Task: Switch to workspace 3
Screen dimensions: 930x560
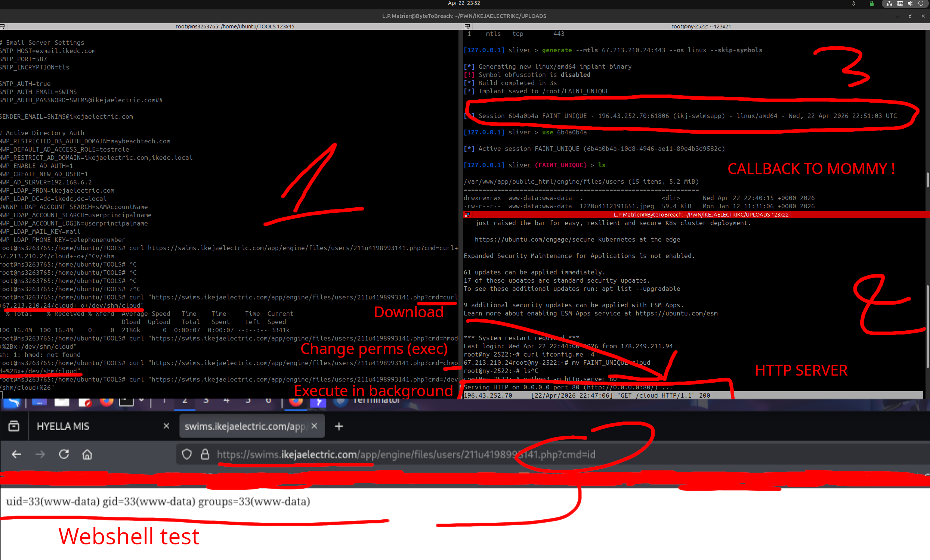Action: pos(206,401)
